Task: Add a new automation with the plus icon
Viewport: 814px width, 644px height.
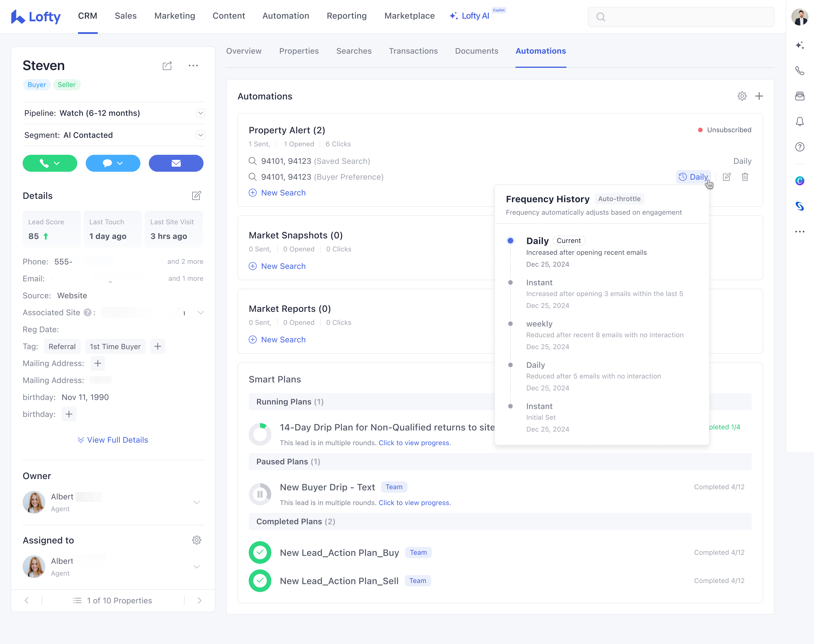Action: (x=759, y=96)
